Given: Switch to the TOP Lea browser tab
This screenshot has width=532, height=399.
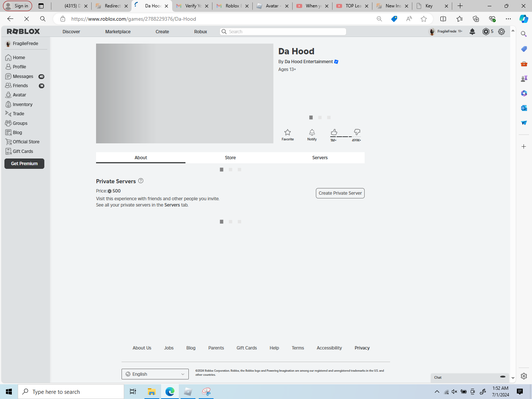Looking at the screenshot, I should (x=352, y=6).
